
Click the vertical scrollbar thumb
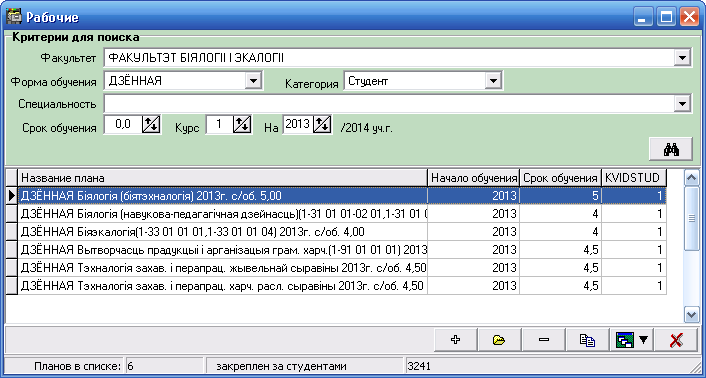(691, 218)
